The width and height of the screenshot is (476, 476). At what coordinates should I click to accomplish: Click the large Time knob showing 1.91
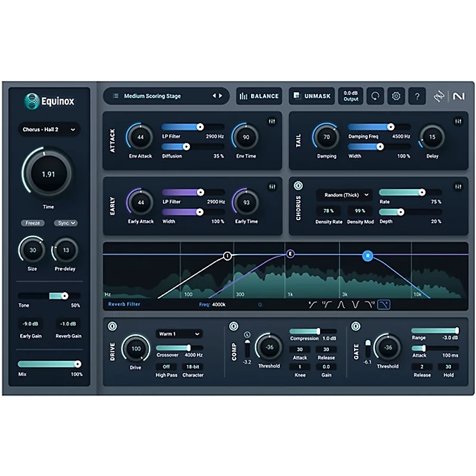[48, 174]
